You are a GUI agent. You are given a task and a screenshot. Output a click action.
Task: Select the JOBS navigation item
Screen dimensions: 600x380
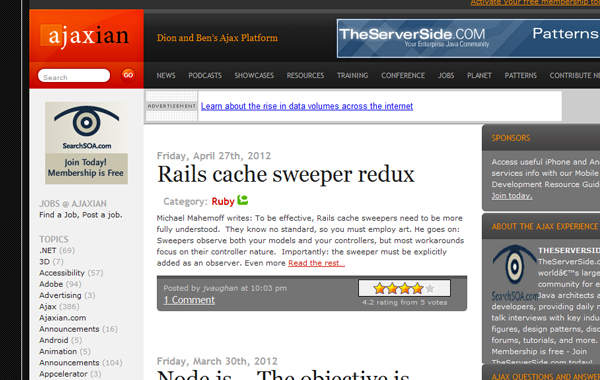pos(446,75)
